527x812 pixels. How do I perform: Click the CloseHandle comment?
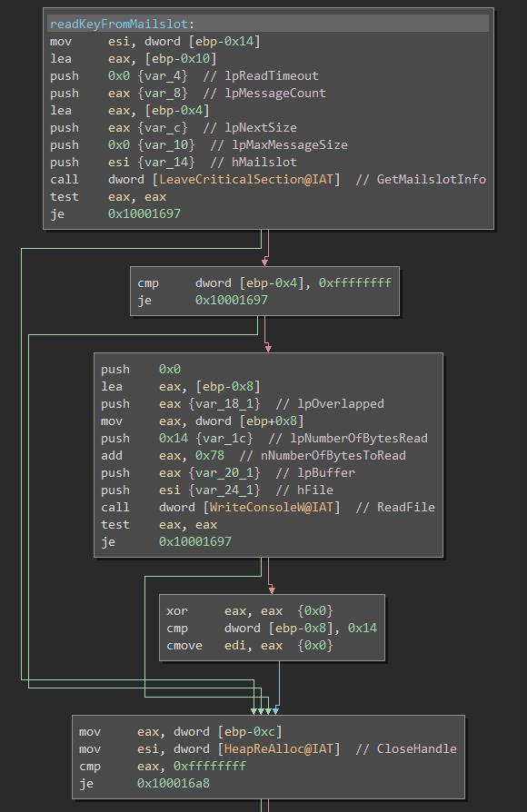(406, 748)
